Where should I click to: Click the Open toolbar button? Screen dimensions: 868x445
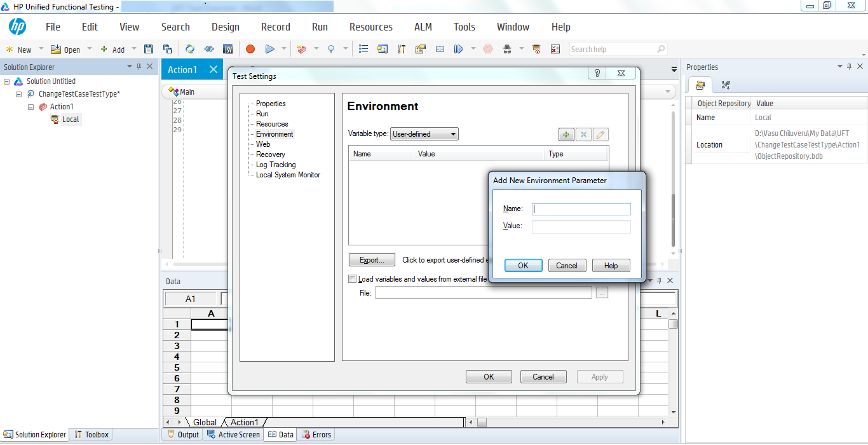[x=65, y=50]
